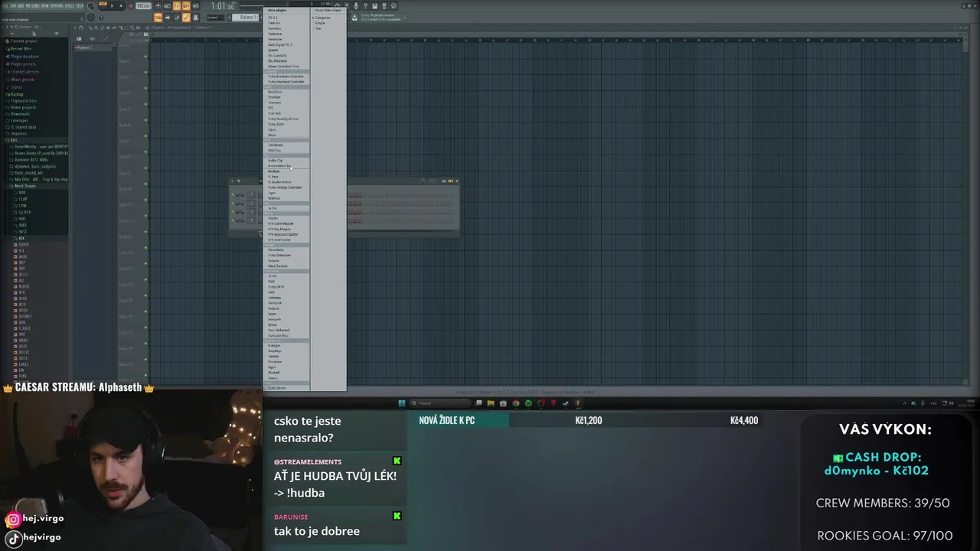980x551 pixels.
Task: Toggle the orange countdown-before-recording button
Action: [x=177, y=5]
